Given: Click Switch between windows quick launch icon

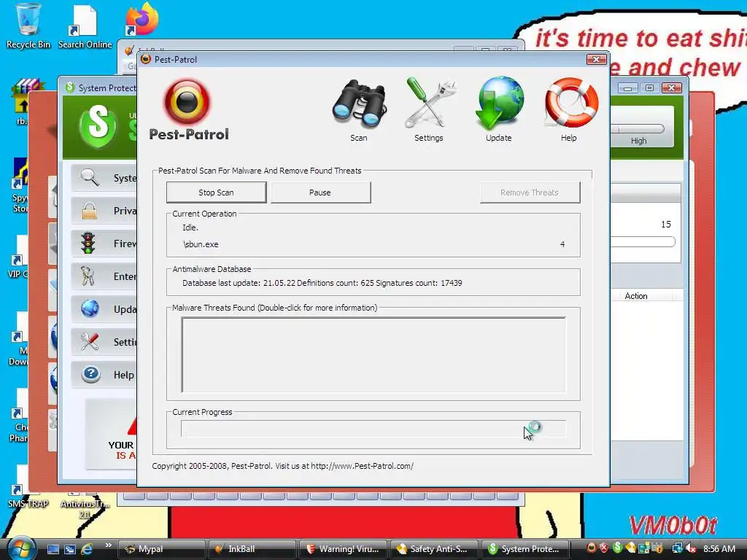Looking at the screenshot, I should point(70,549).
